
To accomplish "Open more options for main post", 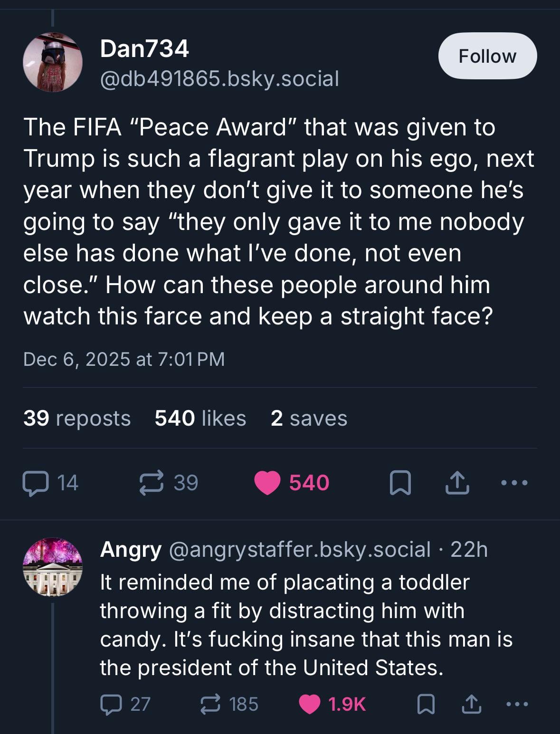I will (x=514, y=483).
